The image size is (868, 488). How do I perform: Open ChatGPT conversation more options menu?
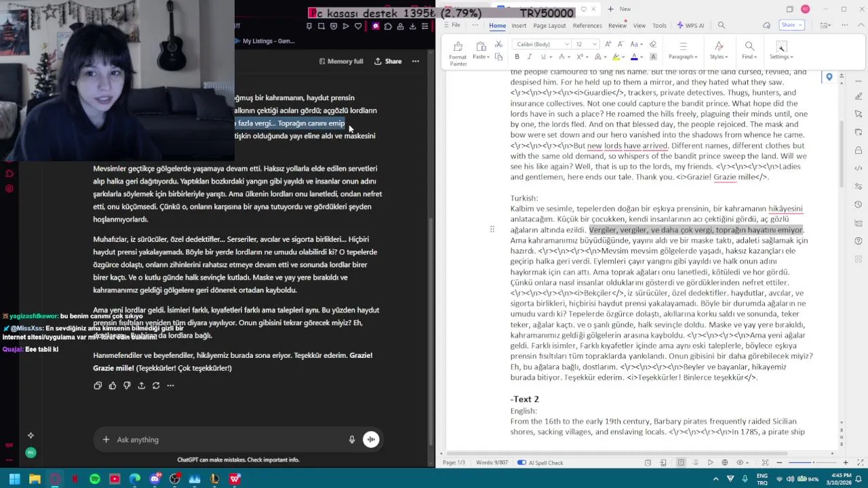coord(416,61)
